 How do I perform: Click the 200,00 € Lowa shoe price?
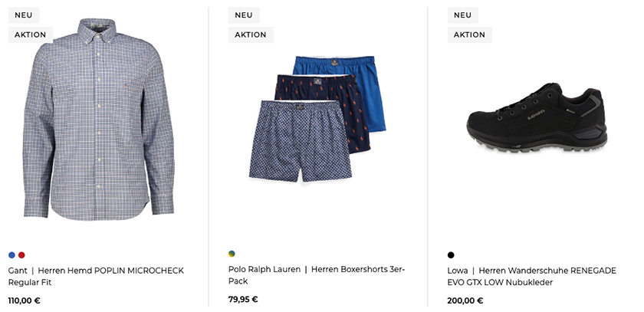[465, 301]
